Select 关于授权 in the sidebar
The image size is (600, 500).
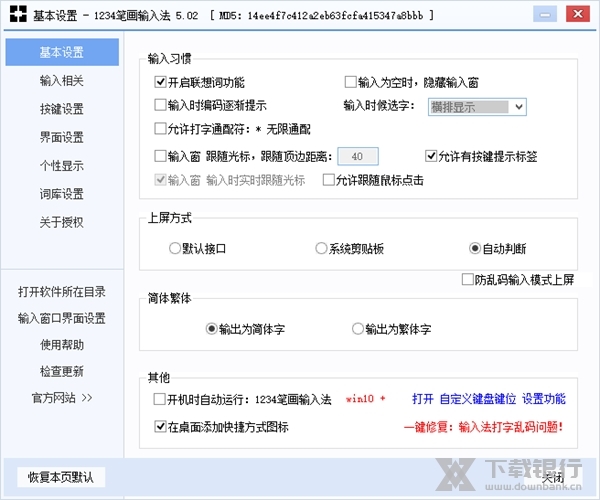point(62,222)
